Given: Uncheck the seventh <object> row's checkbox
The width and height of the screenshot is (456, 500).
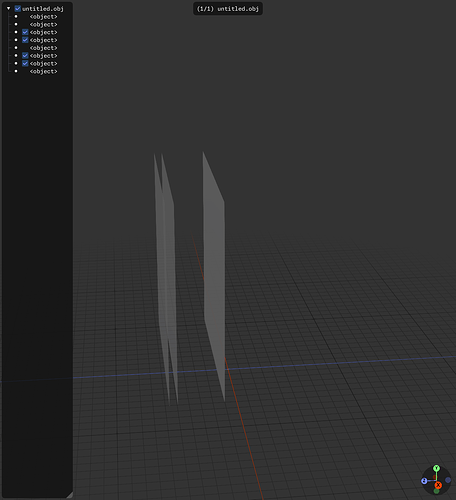Looking at the screenshot, I should [x=25, y=63].
